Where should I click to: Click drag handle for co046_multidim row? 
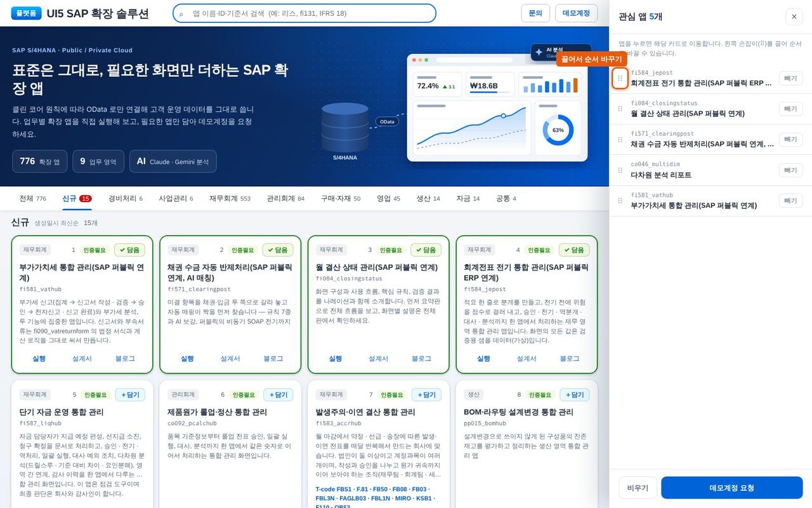(620, 170)
